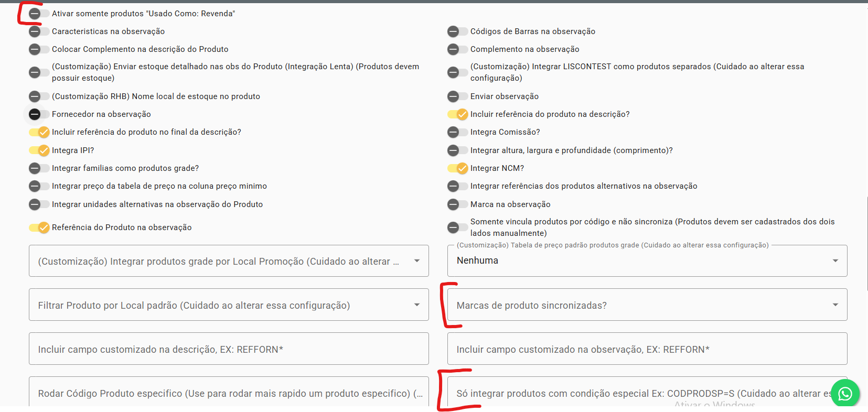
Task: Focus "Incluir campo customizado na observação" field
Action: pyautogui.click(x=647, y=349)
